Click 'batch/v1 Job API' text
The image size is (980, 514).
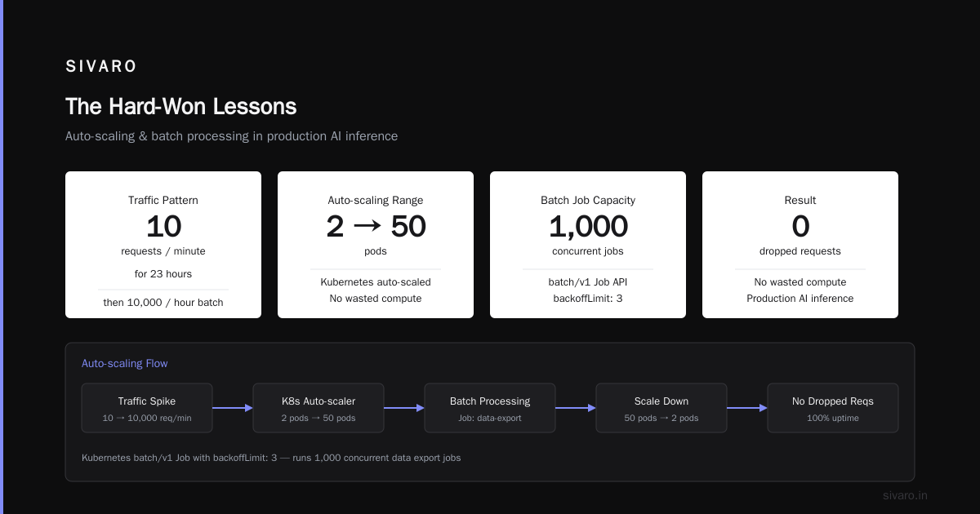point(588,282)
